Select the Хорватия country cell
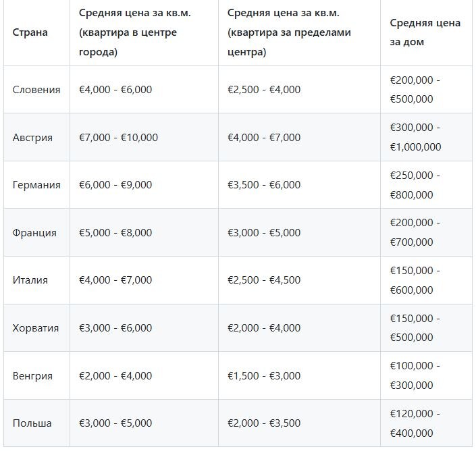Image resolution: width=476 pixels, height=451 pixels. [36, 328]
